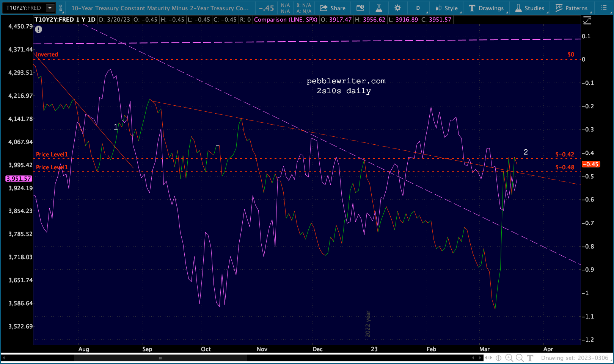Click the $0 level label
The height and width of the screenshot is (364, 614).
571,55
